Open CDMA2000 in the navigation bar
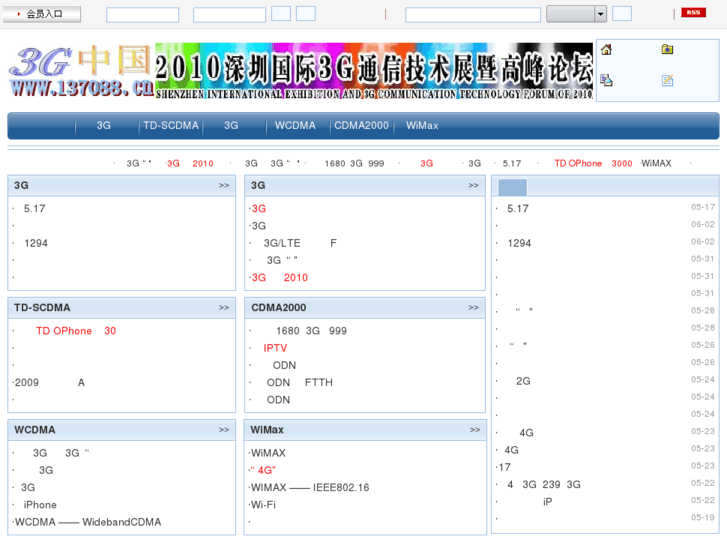 click(361, 125)
